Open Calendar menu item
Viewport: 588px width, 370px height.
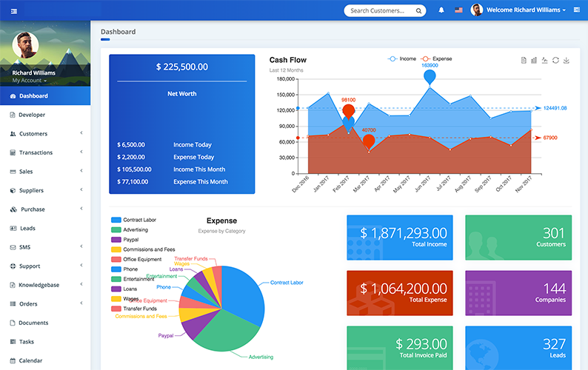click(45, 360)
